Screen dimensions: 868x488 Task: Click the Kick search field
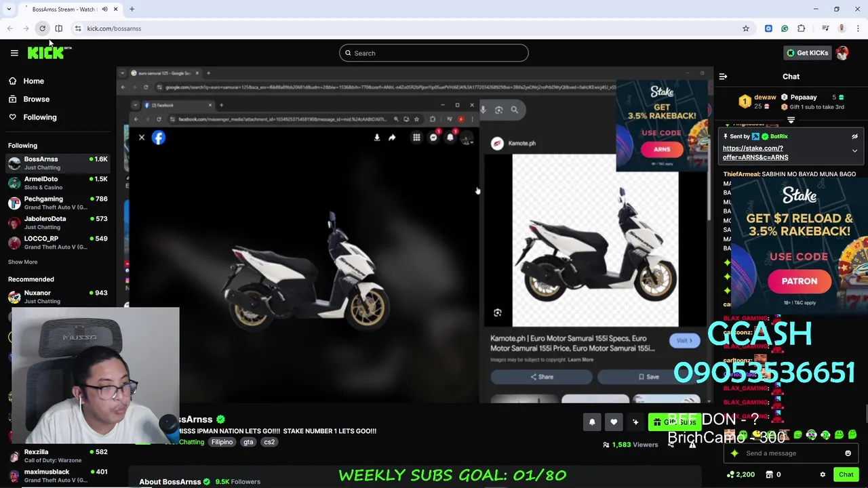click(x=434, y=53)
